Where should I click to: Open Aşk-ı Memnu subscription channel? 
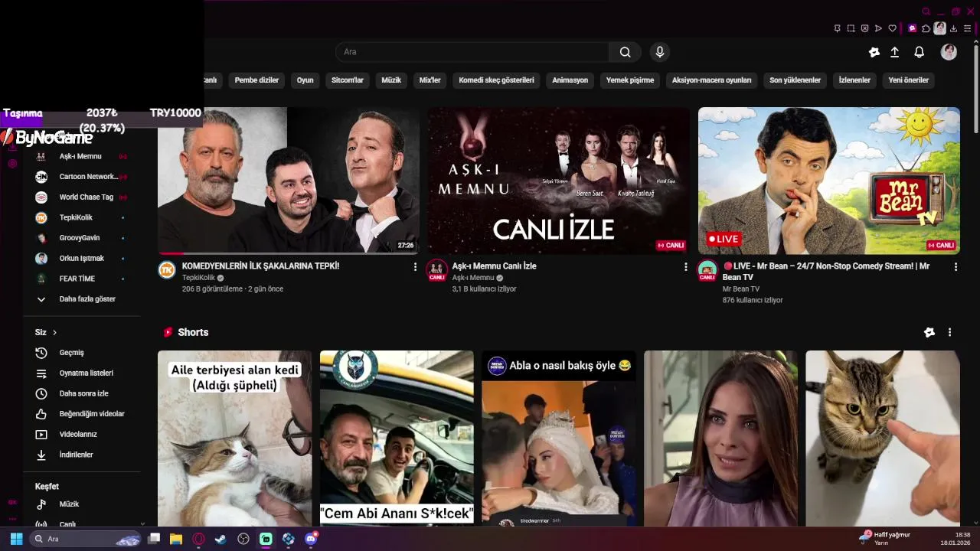[x=82, y=156]
